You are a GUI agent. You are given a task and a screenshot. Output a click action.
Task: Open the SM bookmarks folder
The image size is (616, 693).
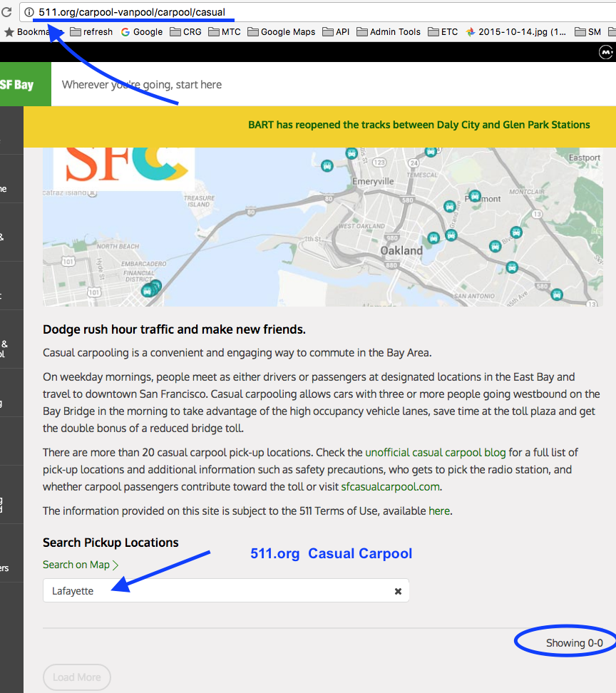587,32
